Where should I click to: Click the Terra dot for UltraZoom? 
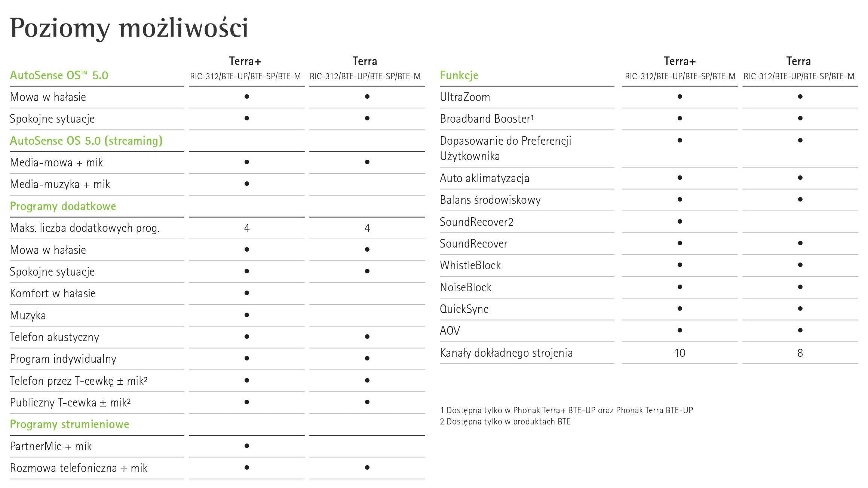pyautogui.click(x=800, y=96)
